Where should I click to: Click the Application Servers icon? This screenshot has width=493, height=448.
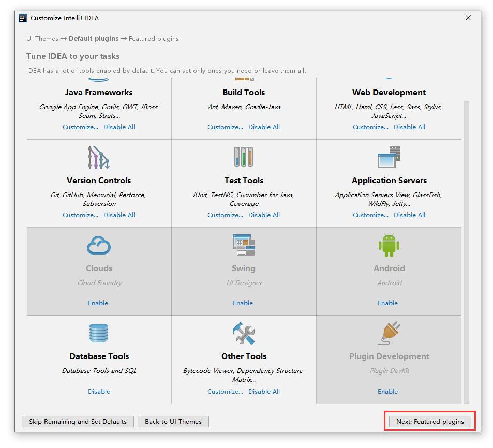point(389,157)
